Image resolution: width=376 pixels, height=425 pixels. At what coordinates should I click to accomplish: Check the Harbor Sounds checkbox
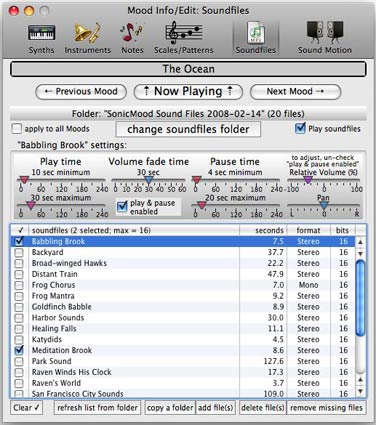coord(19,318)
